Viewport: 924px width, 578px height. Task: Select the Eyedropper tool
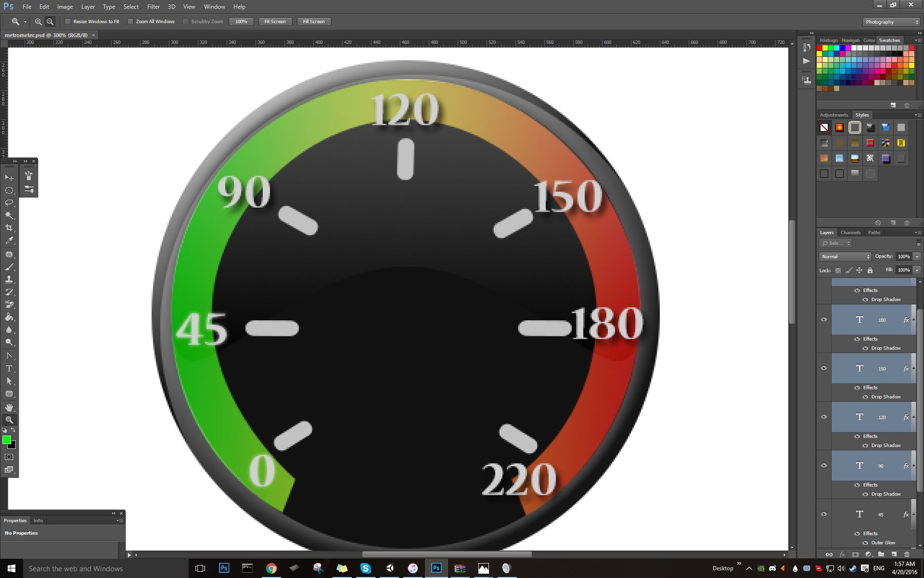tap(9, 240)
